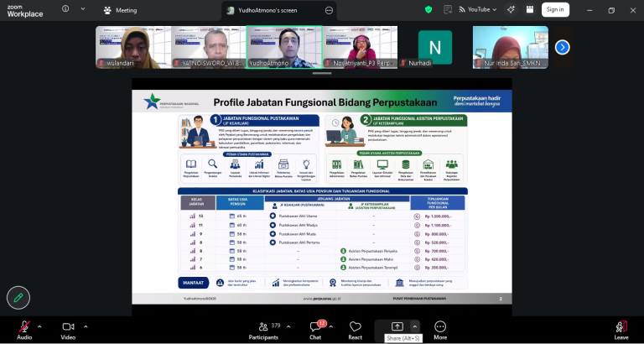Select the YATNO SWORO video thumbnail

(x=209, y=47)
